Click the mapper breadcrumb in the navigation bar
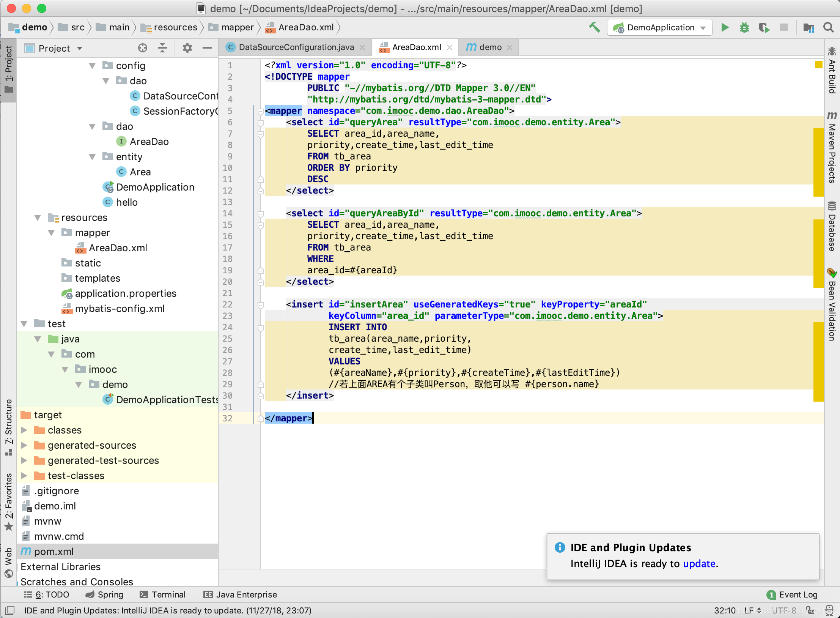This screenshot has width=840, height=618. pyautogui.click(x=231, y=27)
